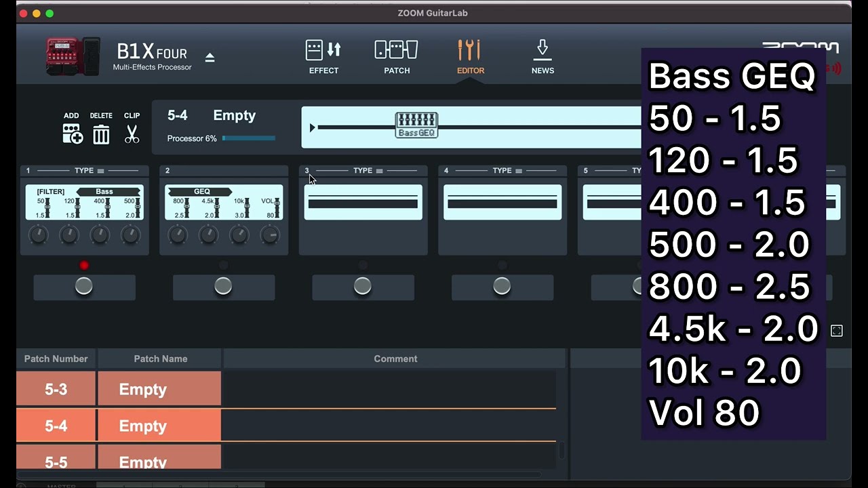Switch to the PATCH tab
Screen dimensions: 868x488
point(397,57)
